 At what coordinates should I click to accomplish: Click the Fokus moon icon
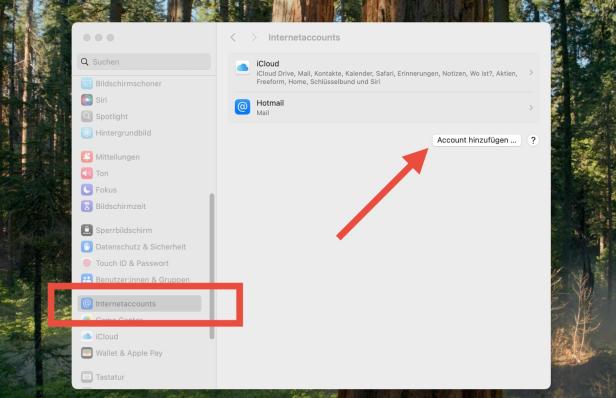coord(87,190)
